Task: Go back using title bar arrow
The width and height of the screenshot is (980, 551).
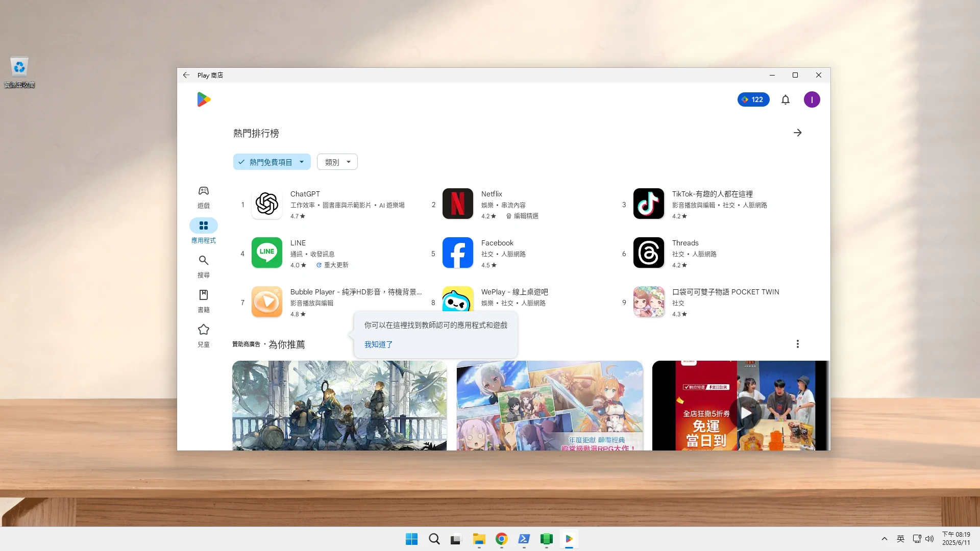Action: [186, 75]
